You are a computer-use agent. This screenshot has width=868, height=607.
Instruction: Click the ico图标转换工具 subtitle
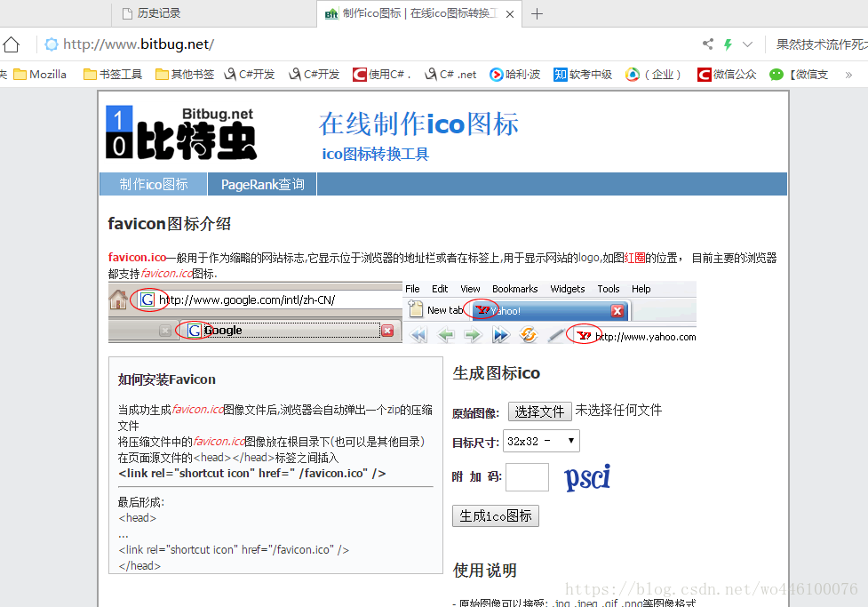[x=375, y=154]
